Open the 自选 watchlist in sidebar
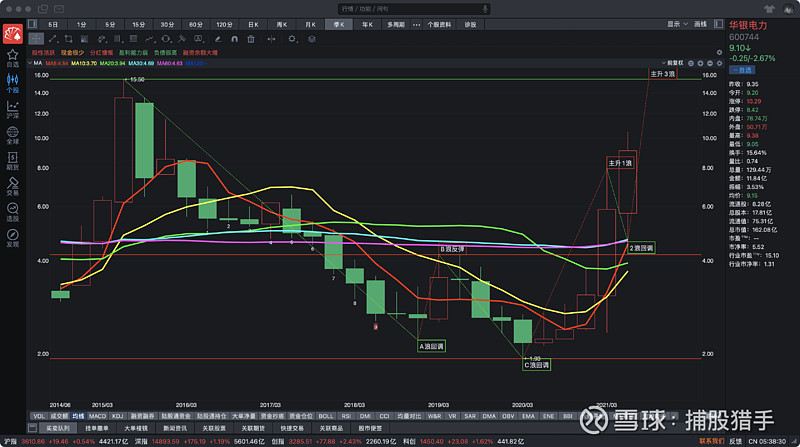The width and height of the screenshot is (800, 447). pos(12,56)
